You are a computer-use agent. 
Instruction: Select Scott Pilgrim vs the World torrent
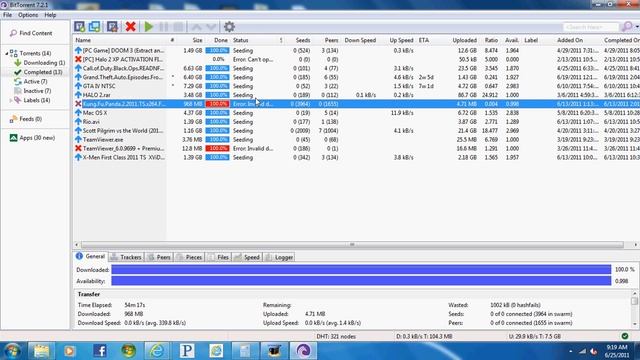pyautogui.click(x=123, y=131)
